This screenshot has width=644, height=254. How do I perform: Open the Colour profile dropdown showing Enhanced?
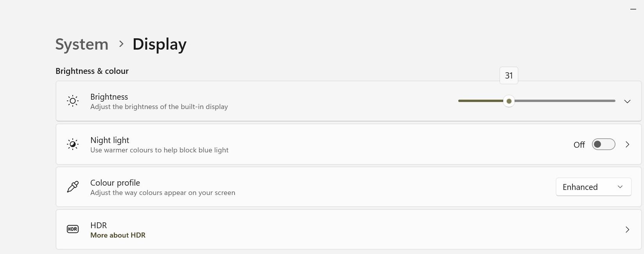593,187
